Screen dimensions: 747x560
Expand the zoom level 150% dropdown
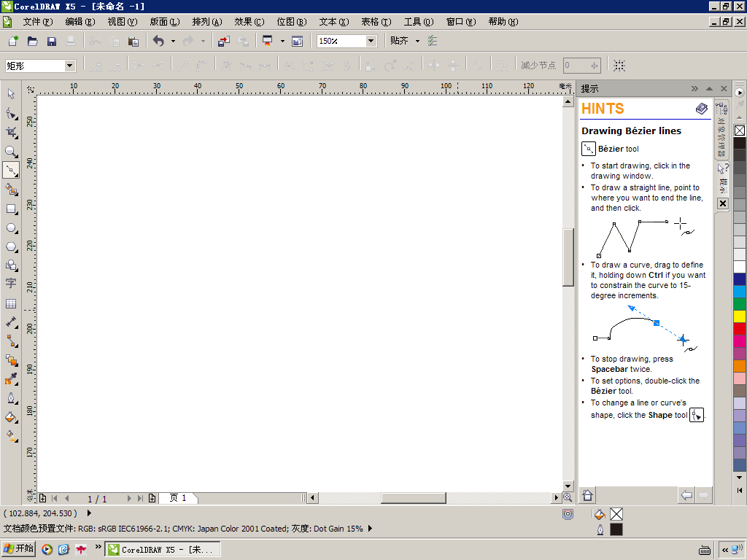point(371,41)
